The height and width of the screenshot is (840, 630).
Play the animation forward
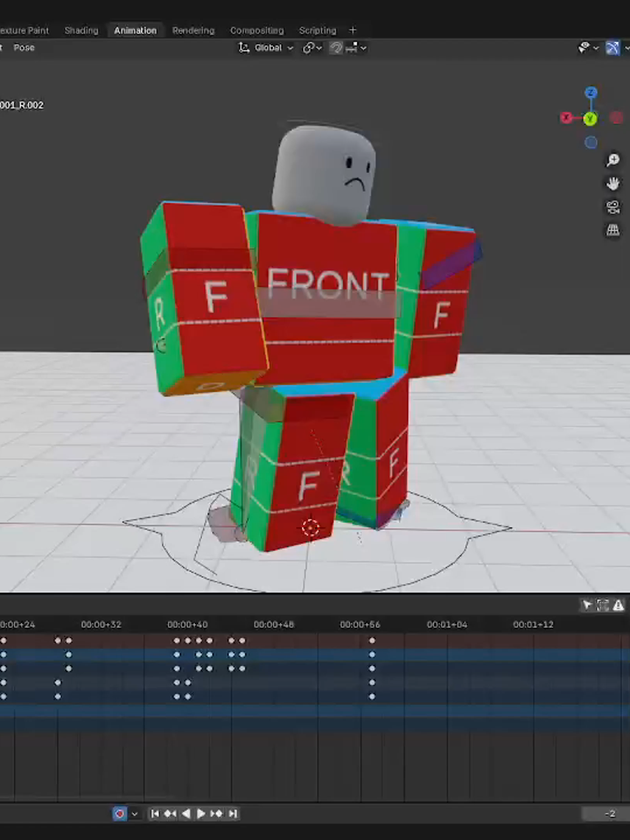click(201, 813)
